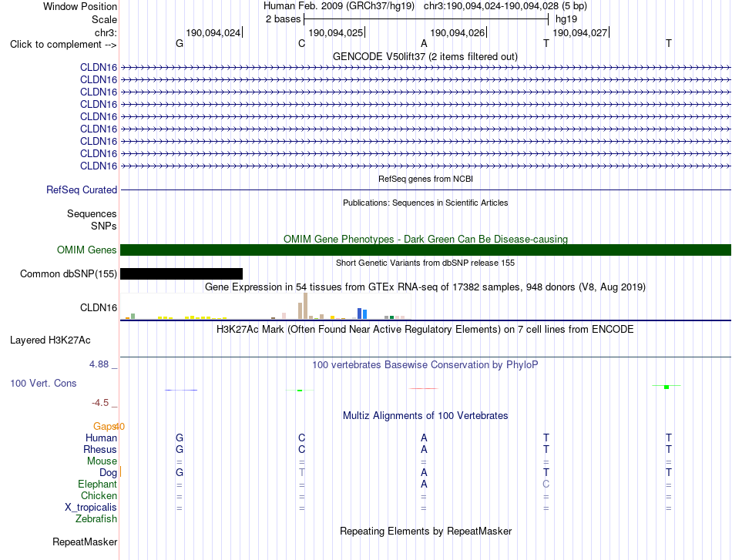Click the 'SNPs' track label
Image resolution: width=732 pixels, height=560 pixels.
[104, 226]
